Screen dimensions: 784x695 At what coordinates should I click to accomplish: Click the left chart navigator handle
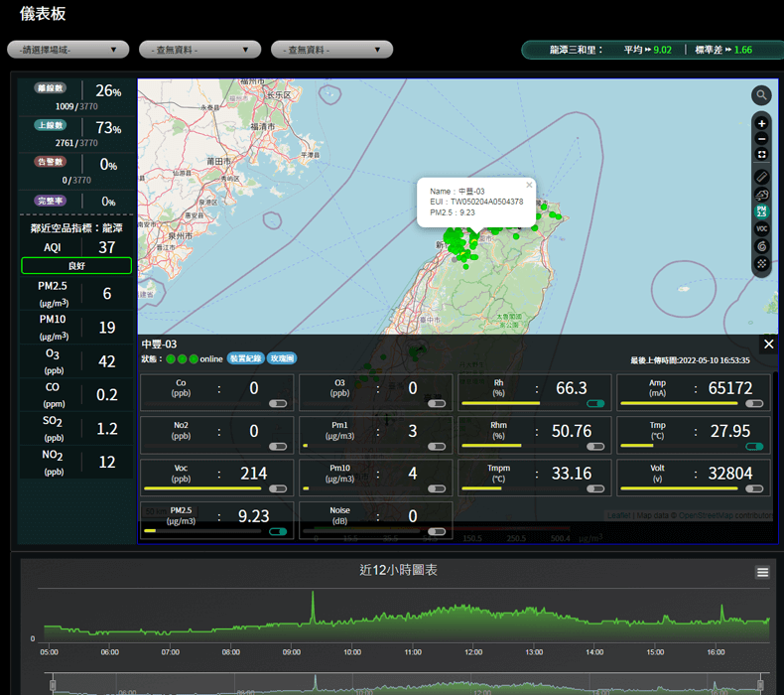click(x=53, y=685)
